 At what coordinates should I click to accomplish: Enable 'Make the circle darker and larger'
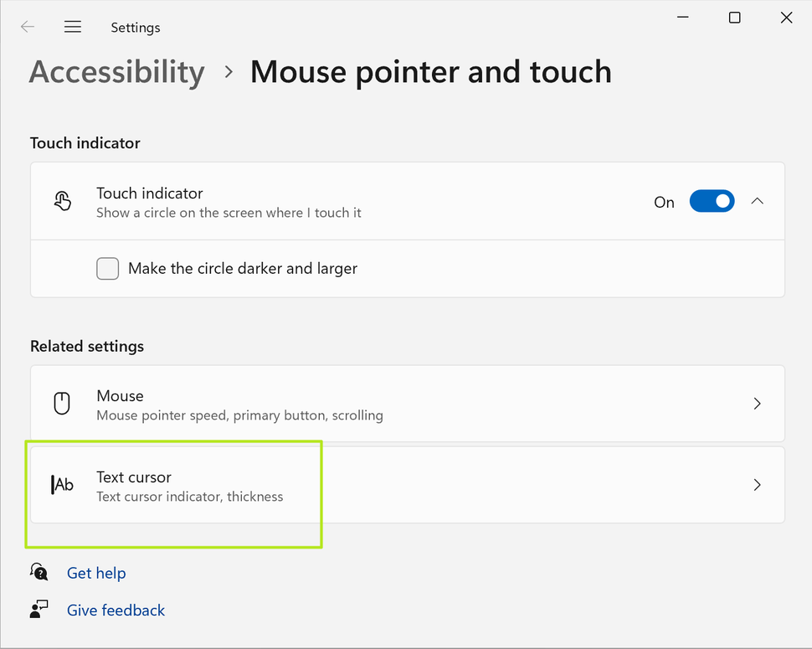[107, 268]
